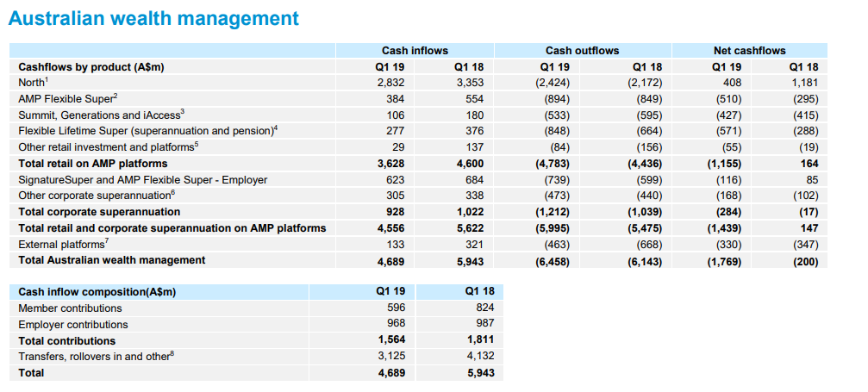Click the 'North' row label
The width and height of the screenshot is (868, 392).
(x=32, y=83)
